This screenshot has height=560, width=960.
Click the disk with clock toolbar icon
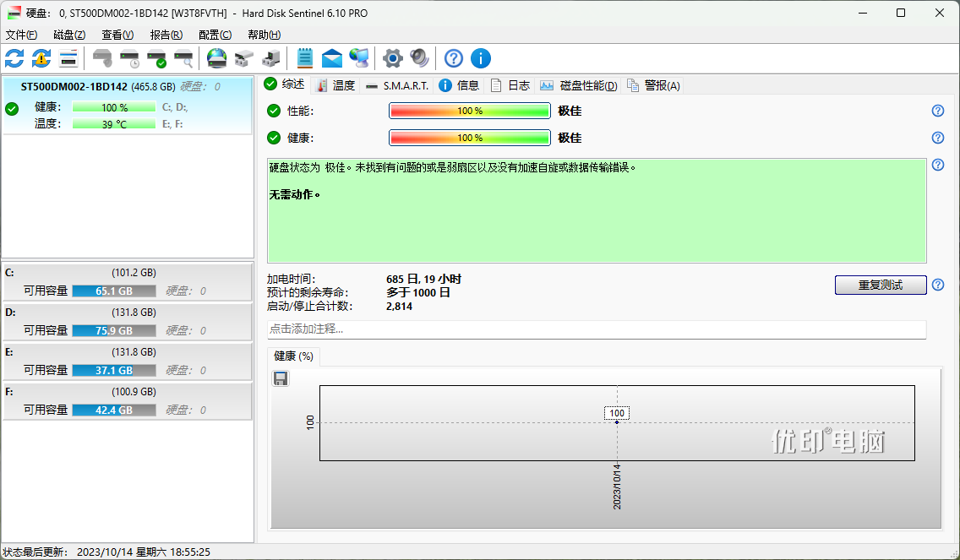(x=130, y=59)
